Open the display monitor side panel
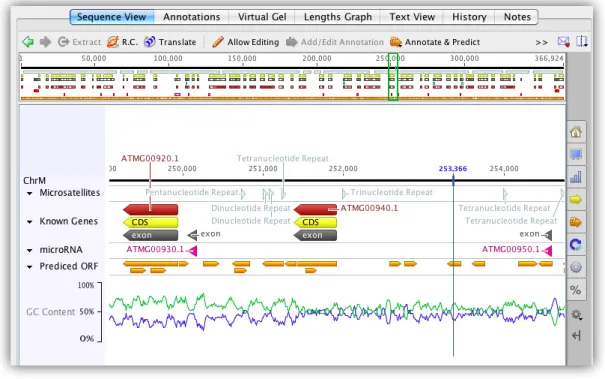Image resolution: width=605 pixels, height=379 pixels. click(x=576, y=154)
